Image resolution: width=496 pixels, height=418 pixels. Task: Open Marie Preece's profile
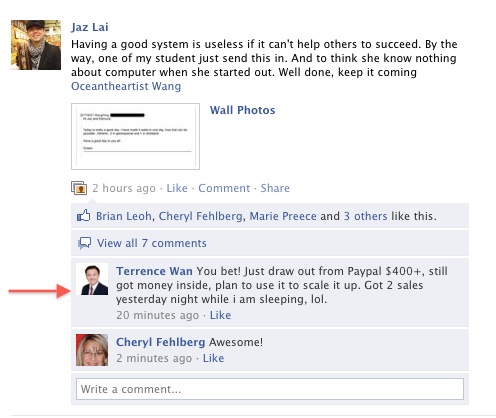(x=283, y=216)
